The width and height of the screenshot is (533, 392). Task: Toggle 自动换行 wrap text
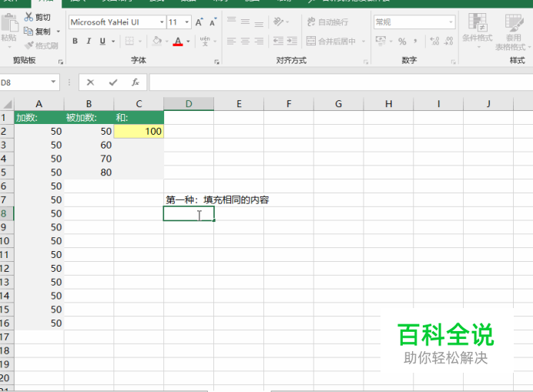click(x=327, y=22)
